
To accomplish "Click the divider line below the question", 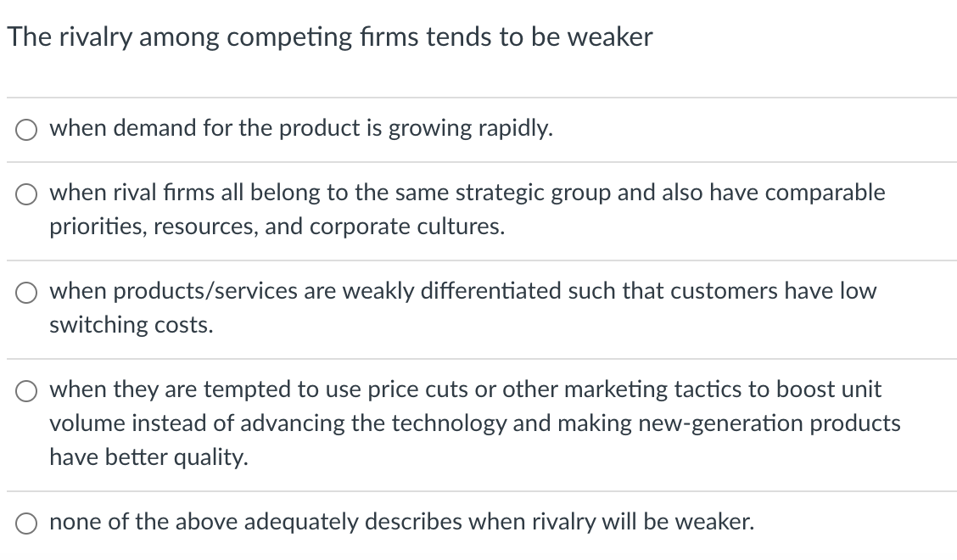I will pos(478,95).
